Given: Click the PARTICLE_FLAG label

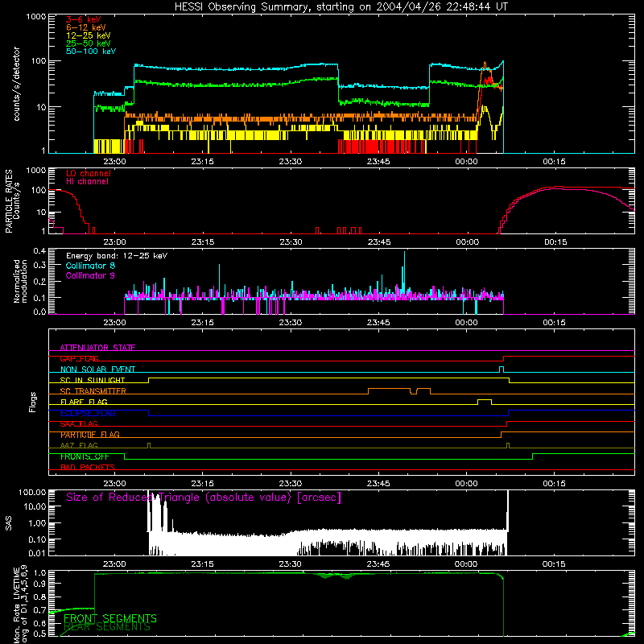Looking at the screenshot, I should [x=90, y=435].
